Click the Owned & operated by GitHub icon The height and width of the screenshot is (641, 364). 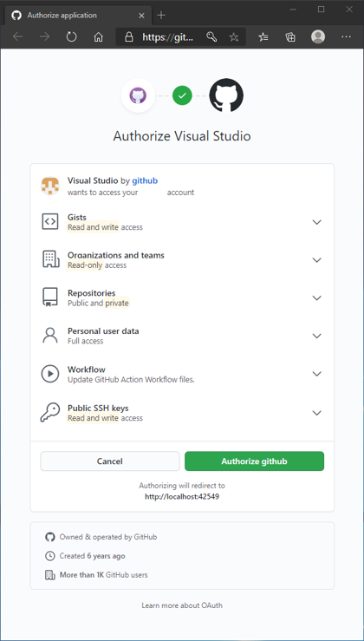click(50, 537)
